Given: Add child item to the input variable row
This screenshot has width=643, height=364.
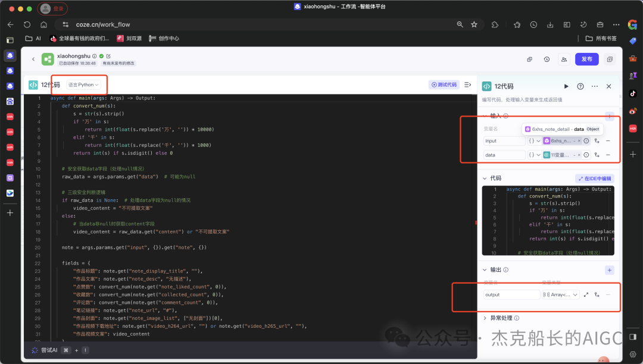Looking at the screenshot, I should tap(597, 141).
